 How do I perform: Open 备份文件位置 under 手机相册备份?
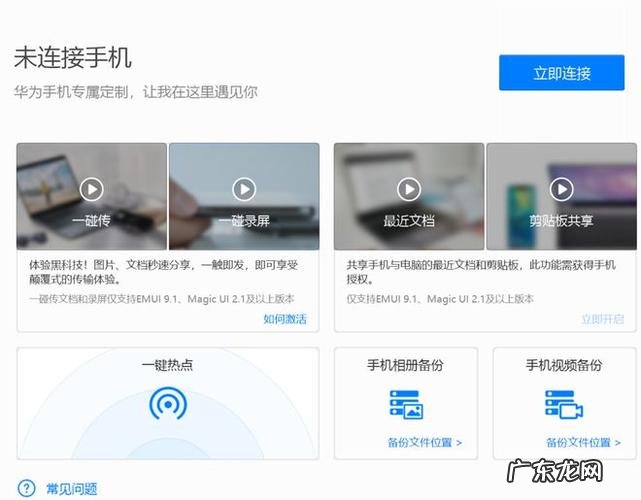[x=424, y=442]
